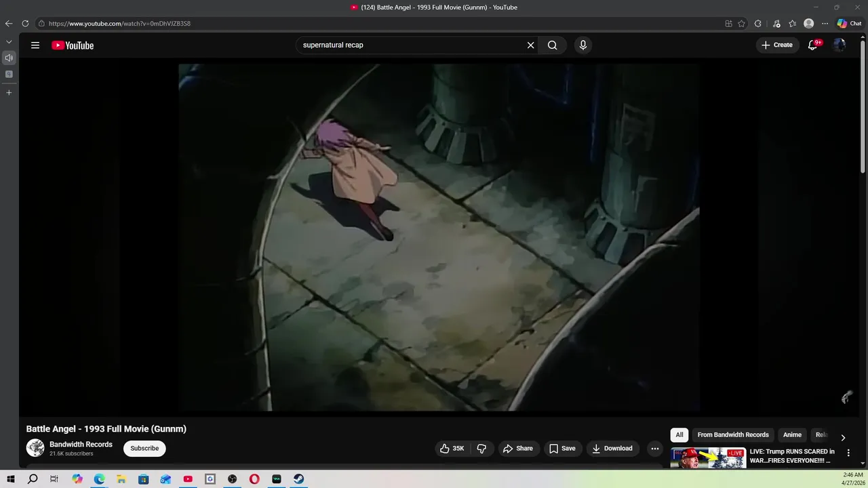Open Outlook from taskbar
The width and height of the screenshot is (868, 488).
tap(165, 479)
